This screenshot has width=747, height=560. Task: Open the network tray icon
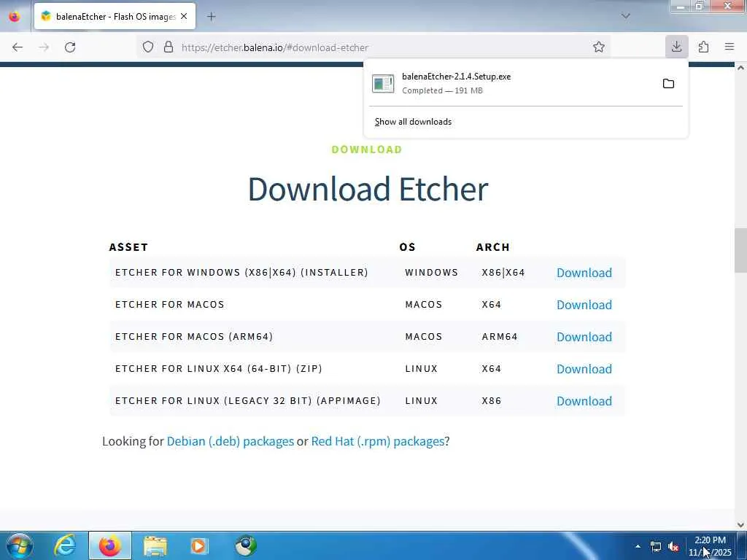656,547
